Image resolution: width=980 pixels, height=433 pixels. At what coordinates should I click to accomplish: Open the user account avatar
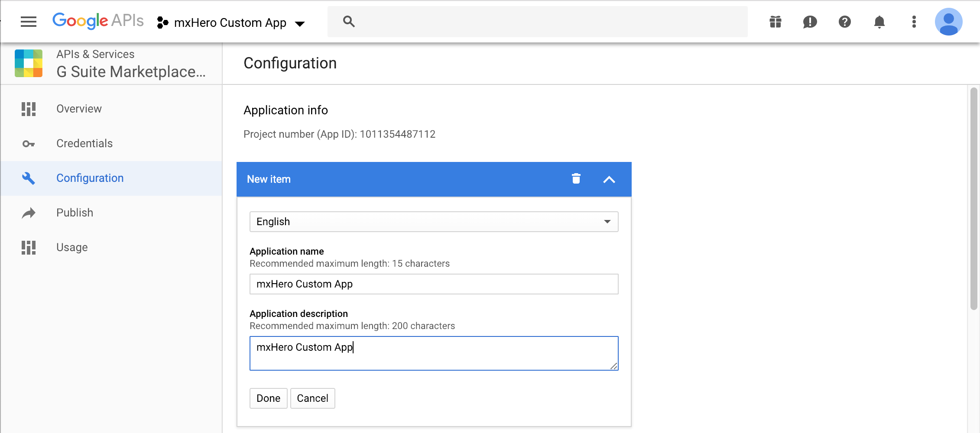[949, 22]
